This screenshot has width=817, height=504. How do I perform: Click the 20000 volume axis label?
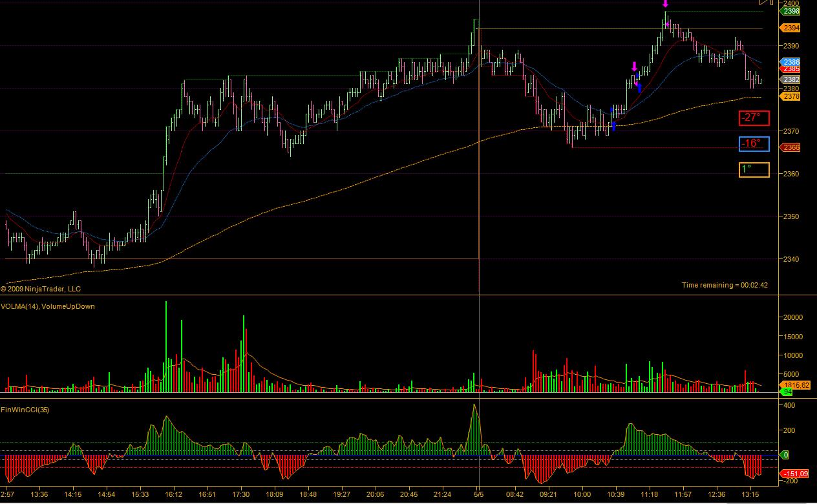(794, 317)
